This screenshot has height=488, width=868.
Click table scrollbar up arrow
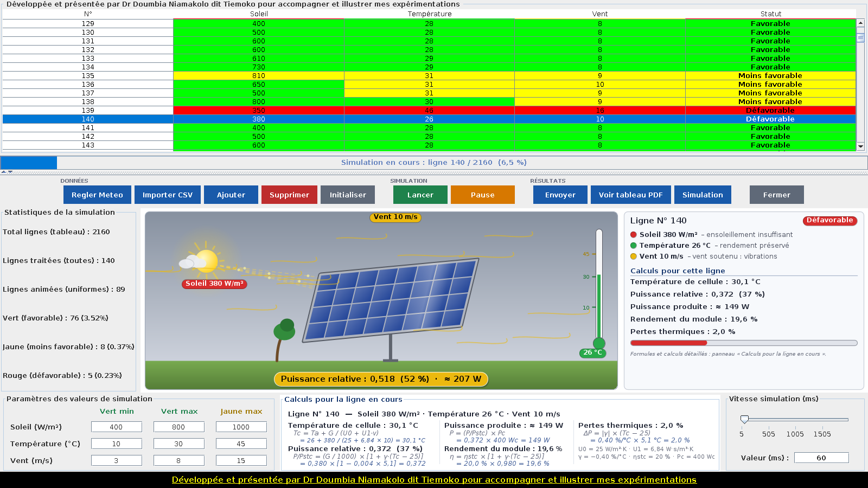pos(860,23)
